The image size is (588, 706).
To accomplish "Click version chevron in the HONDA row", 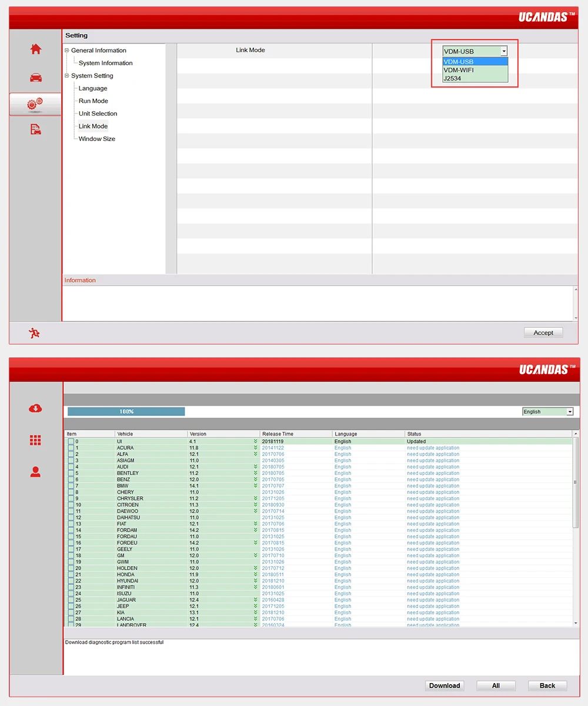I will point(256,575).
